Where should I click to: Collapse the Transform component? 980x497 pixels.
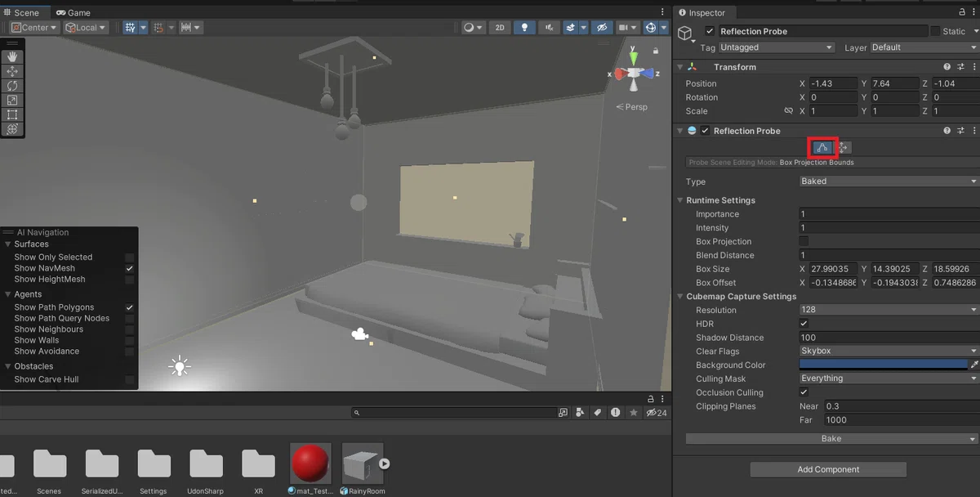point(680,67)
